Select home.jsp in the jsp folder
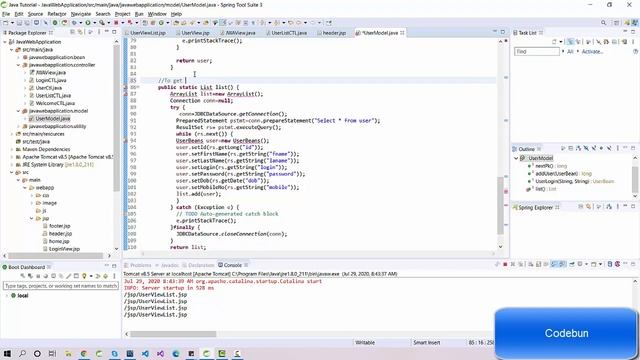Screen dimensions: 640x360 59,241
